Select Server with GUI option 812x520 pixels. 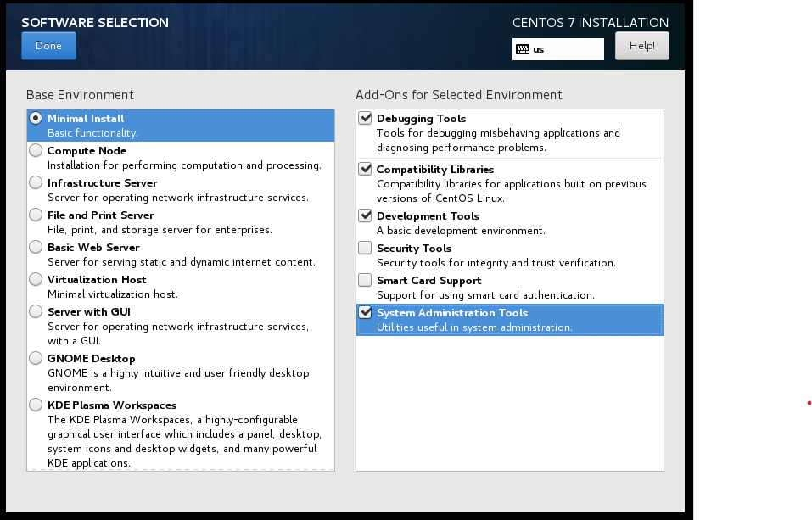click(x=36, y=311)
